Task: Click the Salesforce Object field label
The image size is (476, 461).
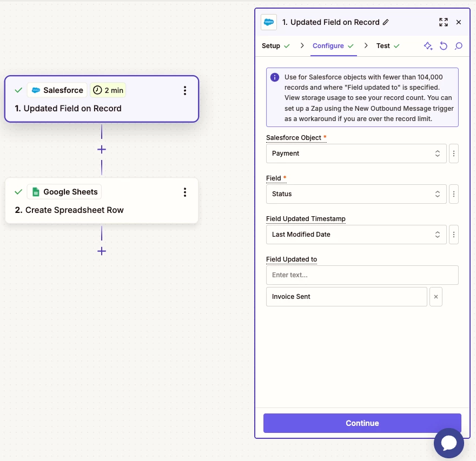Action: (x=293, y=138)
